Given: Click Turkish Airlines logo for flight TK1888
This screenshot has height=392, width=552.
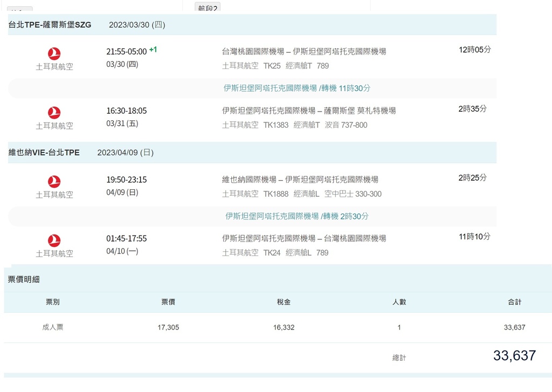Looking at the screenshot, I should pos(54,182).
